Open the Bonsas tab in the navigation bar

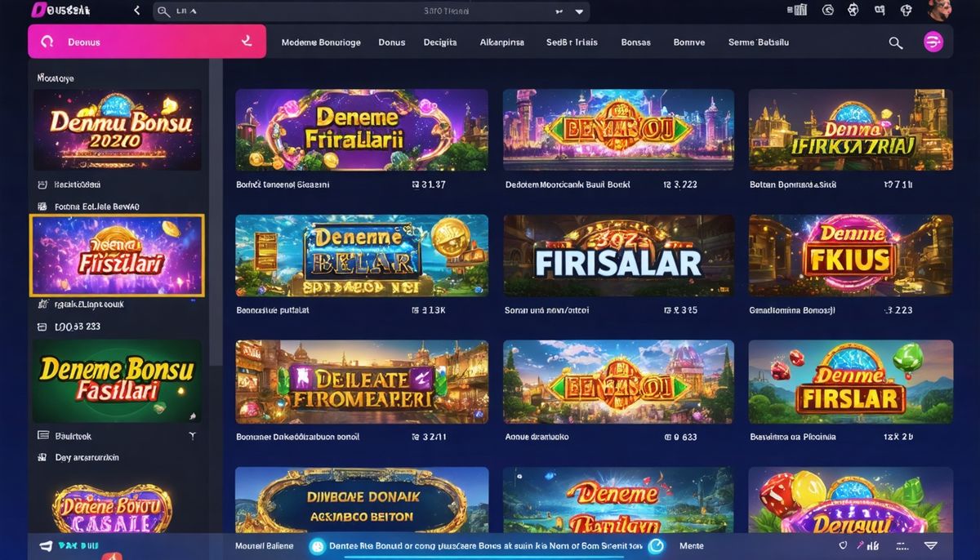[x=636, y=42]
